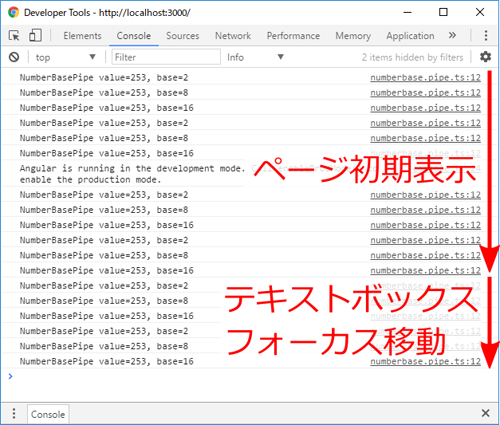
Task: Open the top context dropdown
Action: [x=65, y=57]
